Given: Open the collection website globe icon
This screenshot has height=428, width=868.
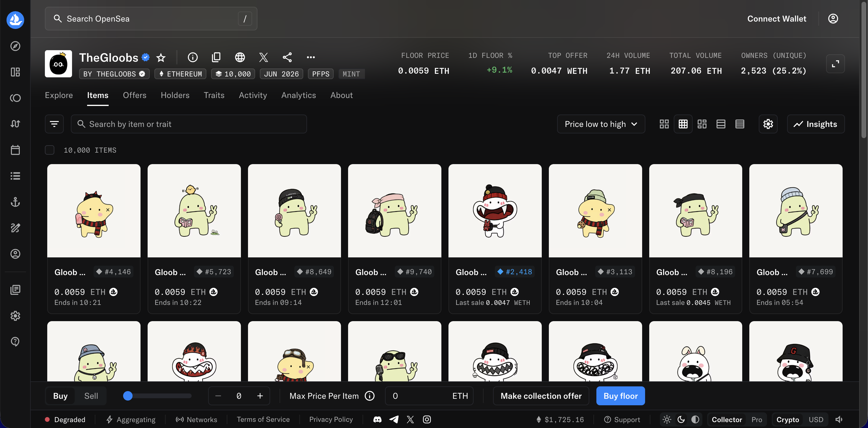Looking at the screenshot, I should 240,57.
